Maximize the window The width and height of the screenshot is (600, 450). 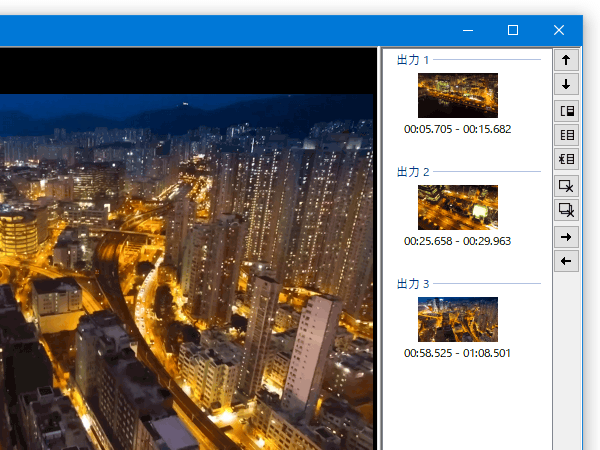513,30
